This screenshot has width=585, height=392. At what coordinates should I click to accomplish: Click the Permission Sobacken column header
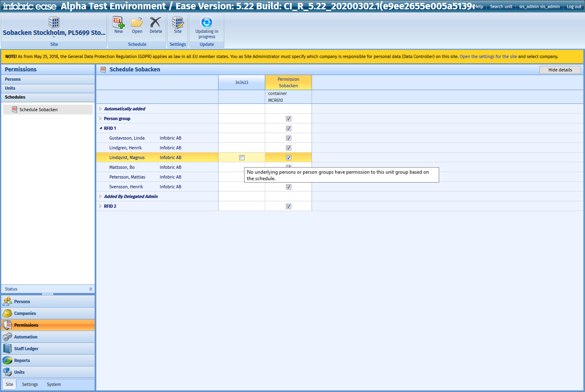click(288, 82)
